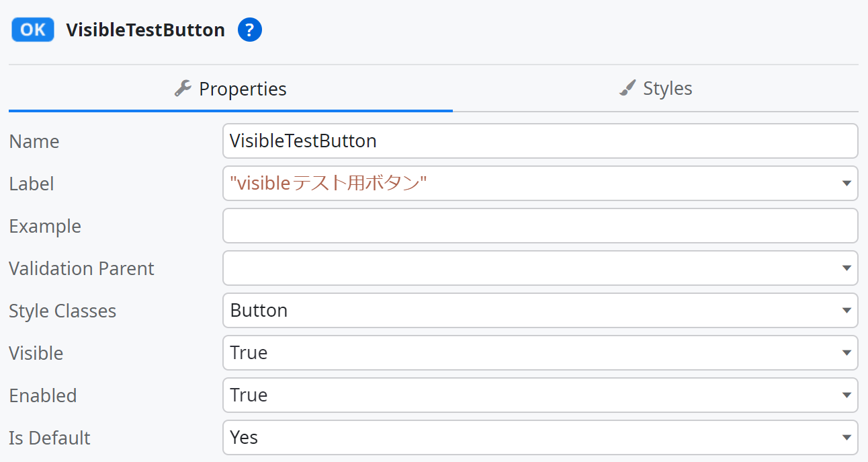Open the Validation Parent dropdown arrow
868x462 pixels.
pyautogui.click(x=846, y=268)
